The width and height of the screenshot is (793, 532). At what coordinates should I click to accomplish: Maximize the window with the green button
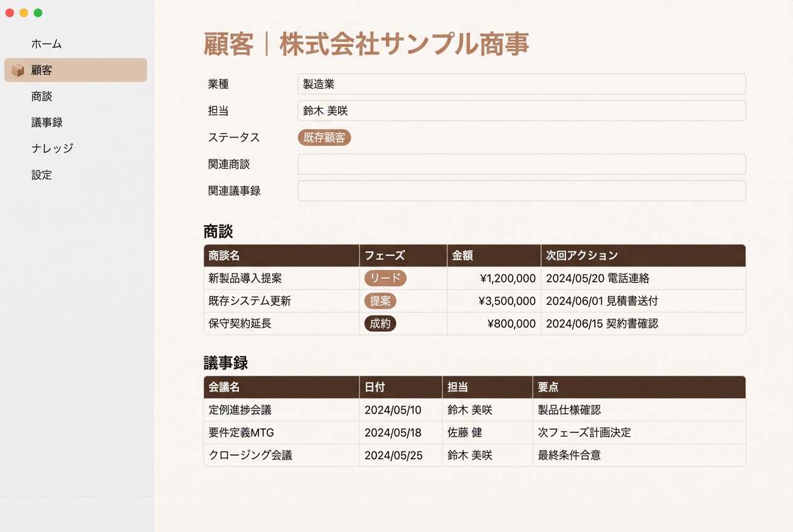(38, 13)
